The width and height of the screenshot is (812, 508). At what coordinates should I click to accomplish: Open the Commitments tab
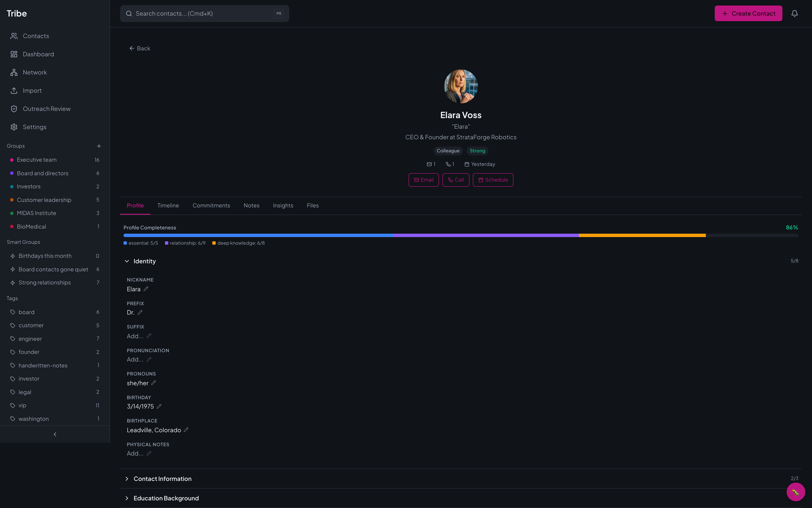click(x=211, y=206)
